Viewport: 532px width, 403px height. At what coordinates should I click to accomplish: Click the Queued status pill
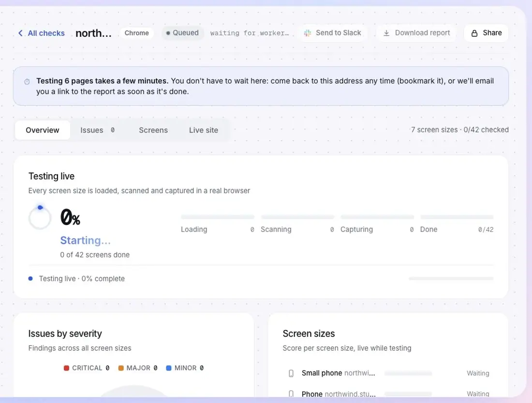coord(182,33)
